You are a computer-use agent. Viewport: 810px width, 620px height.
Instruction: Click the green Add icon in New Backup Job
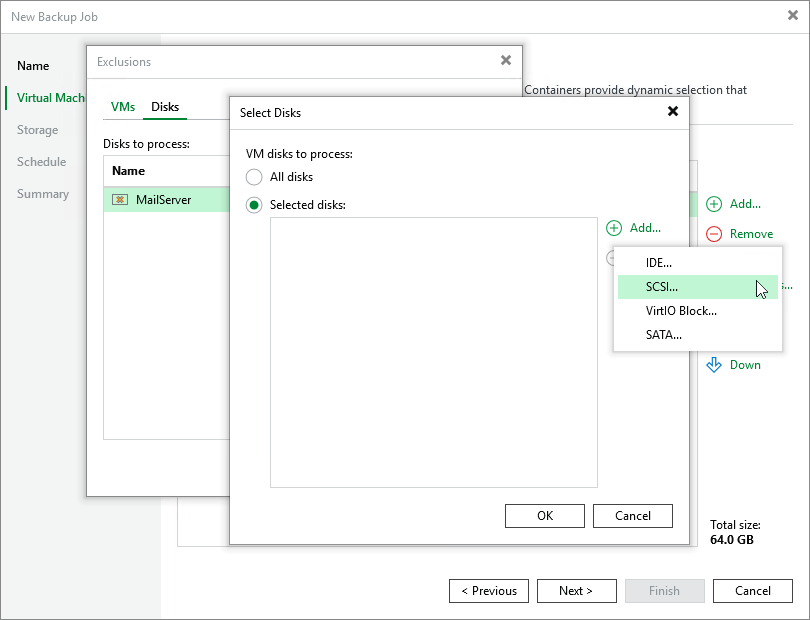tap(714, 204)
